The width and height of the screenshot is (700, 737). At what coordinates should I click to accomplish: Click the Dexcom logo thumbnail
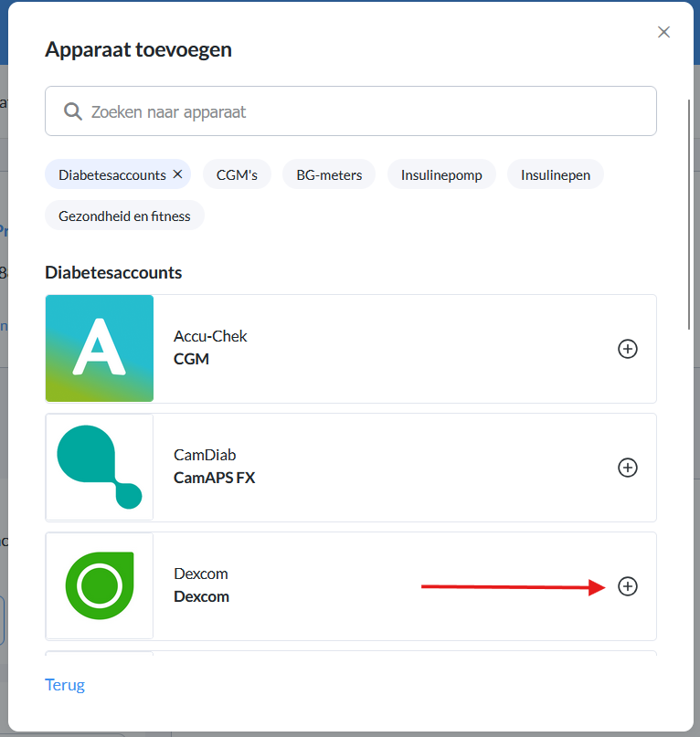pyautogui.click(x=100, y=585)
